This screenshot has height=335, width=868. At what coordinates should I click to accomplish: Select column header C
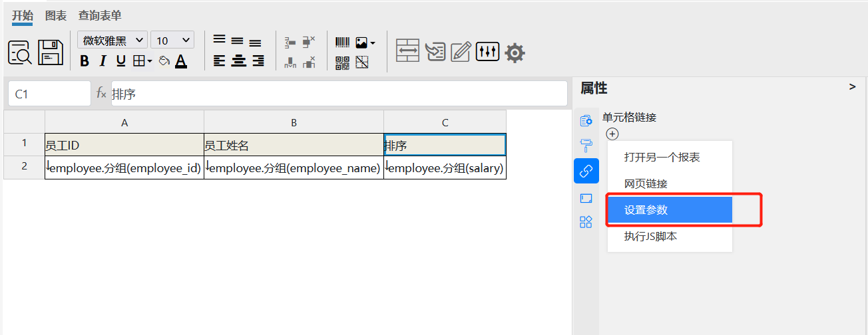point(445,122)
